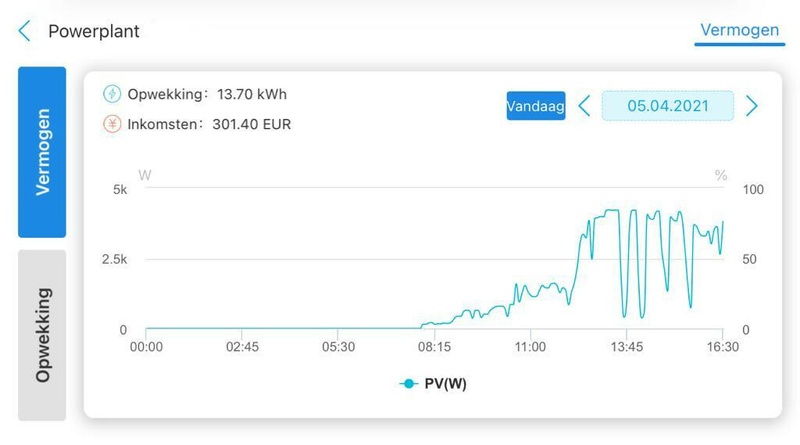Open the top-right Vermogen tab
The image size is (800, 445).
click(739, 30)
